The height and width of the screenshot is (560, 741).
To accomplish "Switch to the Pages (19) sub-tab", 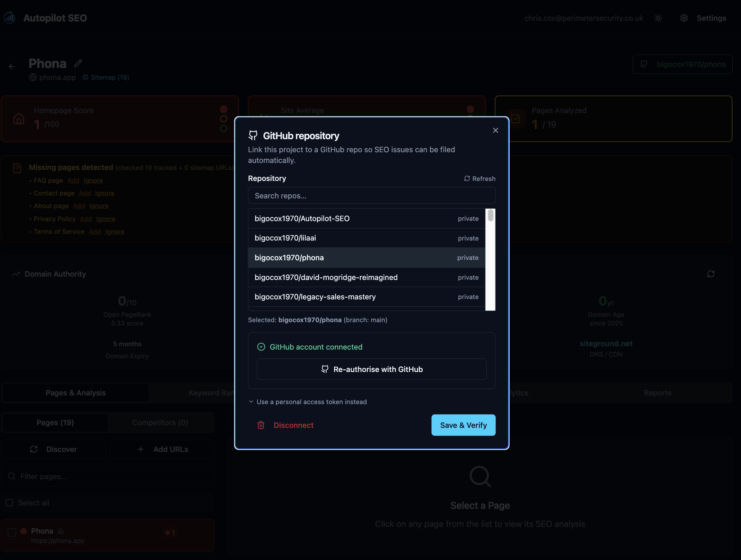I will tap(55, 423).
